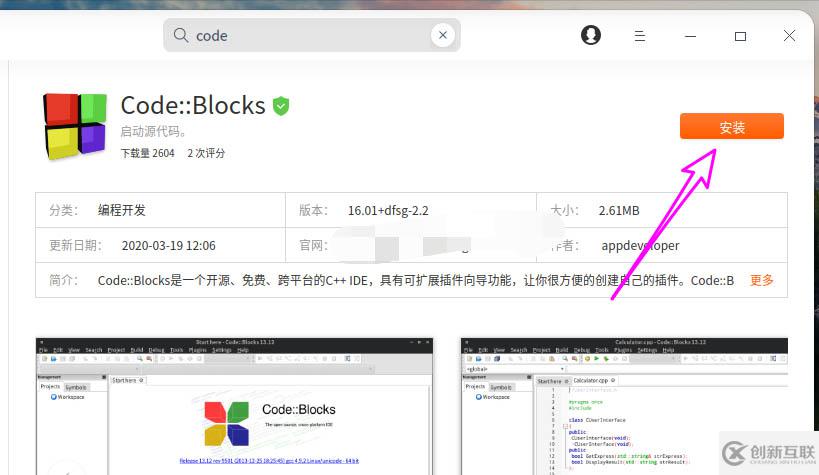819x475 pixels.
Task: Click the '2 次评分' ratings text
Action: [x=206, y=153]
